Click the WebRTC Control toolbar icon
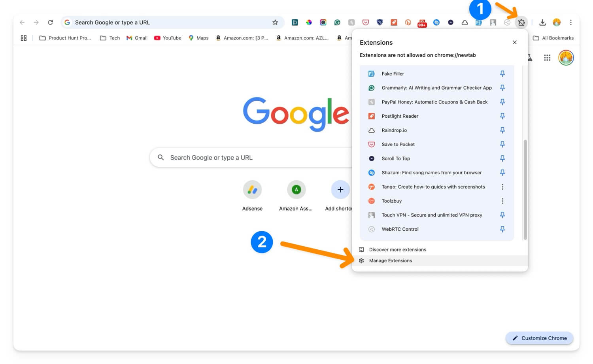The width and height of the screenshot is (593, 364). pos(507,23)
